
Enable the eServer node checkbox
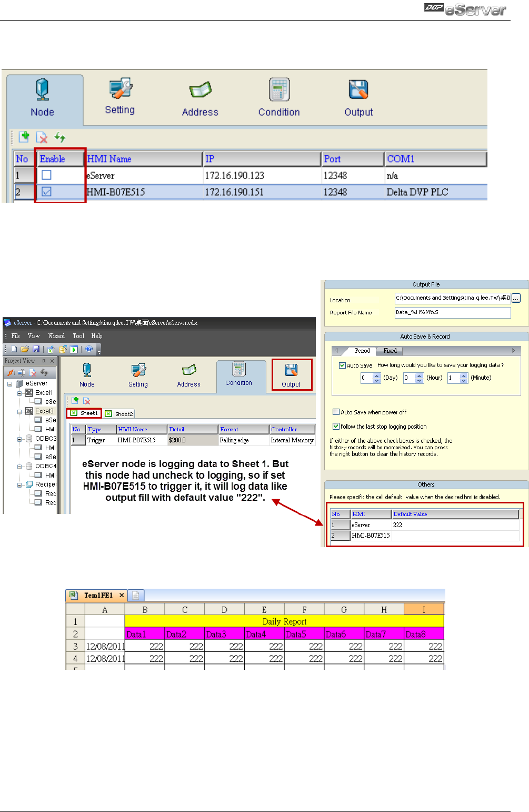pos(46,175)
